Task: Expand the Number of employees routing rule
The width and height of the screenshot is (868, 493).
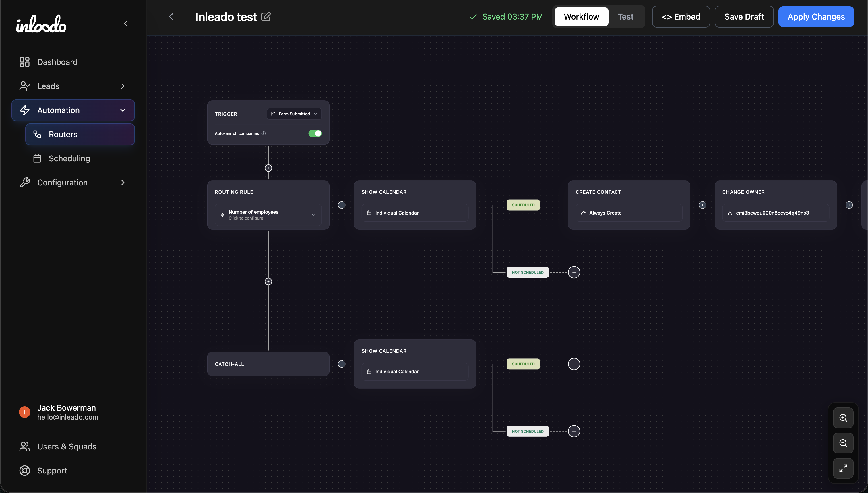Action: (x=268, y=214)
